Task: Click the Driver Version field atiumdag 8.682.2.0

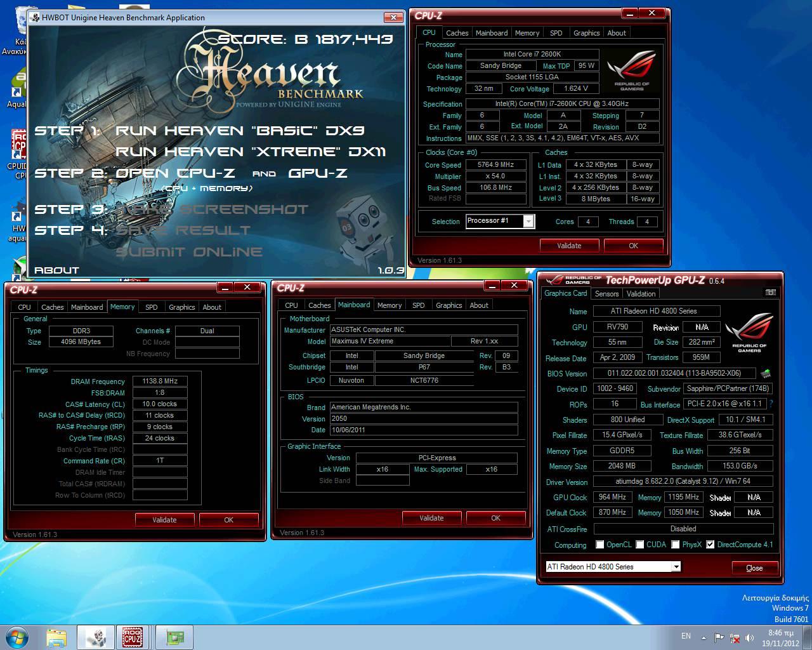Action: (x=683, y=481)
